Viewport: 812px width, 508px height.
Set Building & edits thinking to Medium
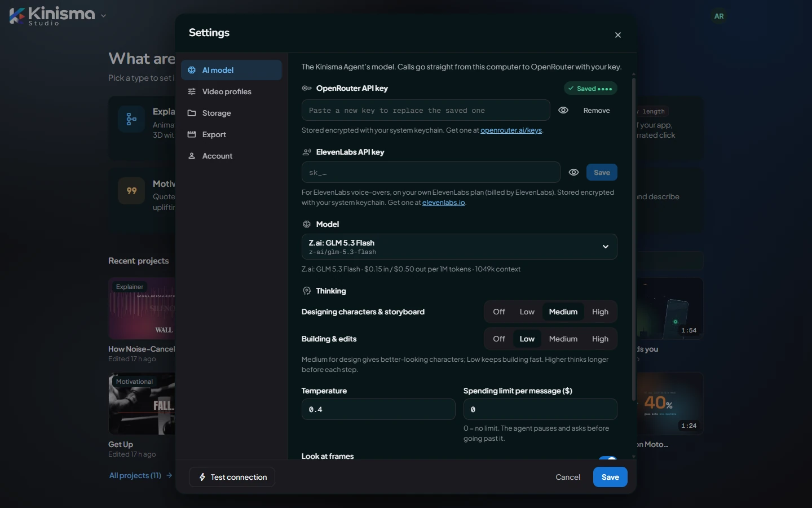click(563, 339)
